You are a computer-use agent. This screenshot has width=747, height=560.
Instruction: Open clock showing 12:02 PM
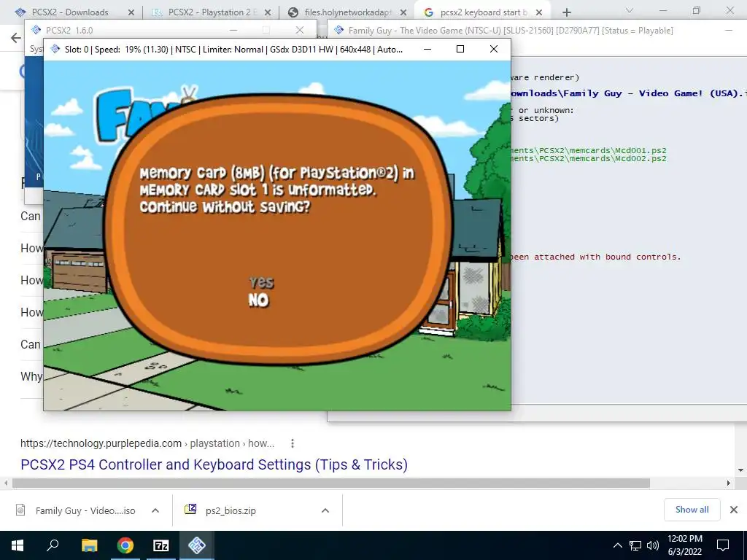tap(684, 545)
